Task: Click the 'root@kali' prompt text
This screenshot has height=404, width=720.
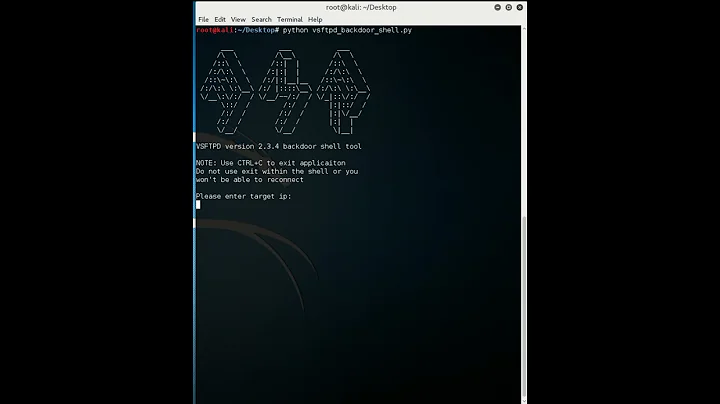Action: click(x=214, y=30)
